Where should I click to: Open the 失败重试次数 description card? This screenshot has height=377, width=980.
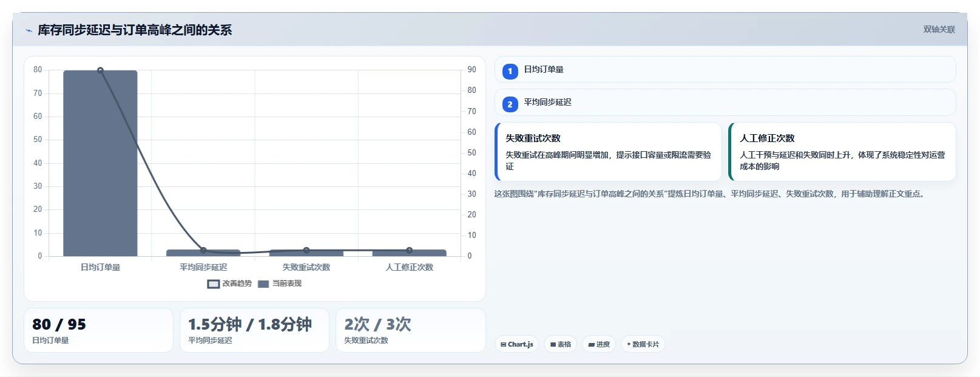(x=608, y=152)
